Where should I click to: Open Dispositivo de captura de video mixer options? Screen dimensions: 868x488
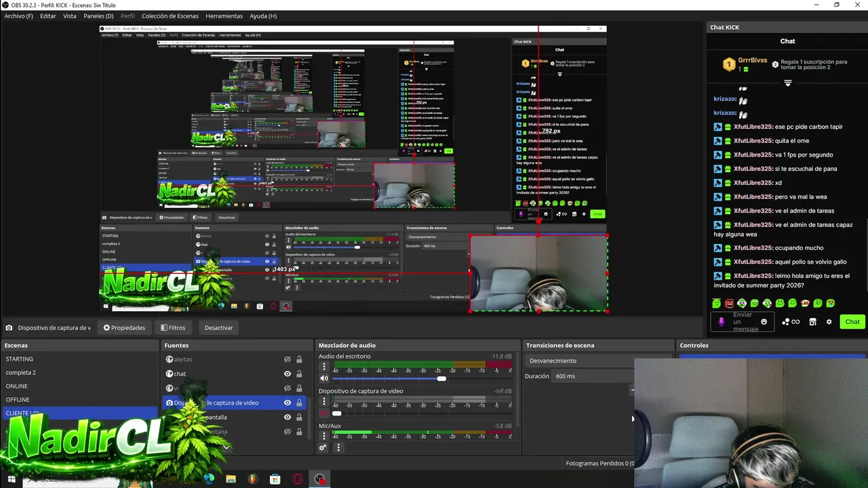tap(323, 401)
